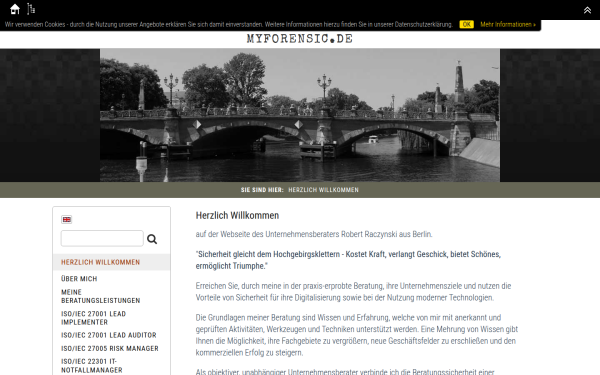Viewport: 600px width, 375px height.
Task: Select 'Herzlich Willkommen' in sidebar menu
Action: 101,262
